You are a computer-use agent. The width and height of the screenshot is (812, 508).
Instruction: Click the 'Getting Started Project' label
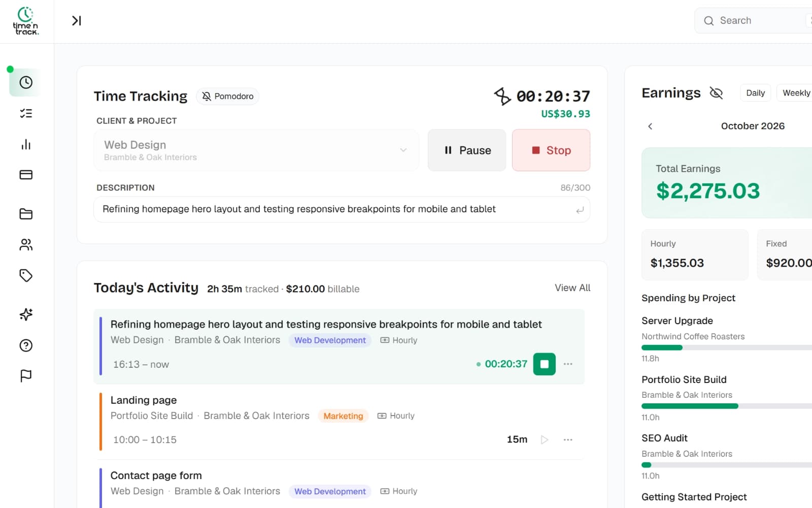point(694,497)
